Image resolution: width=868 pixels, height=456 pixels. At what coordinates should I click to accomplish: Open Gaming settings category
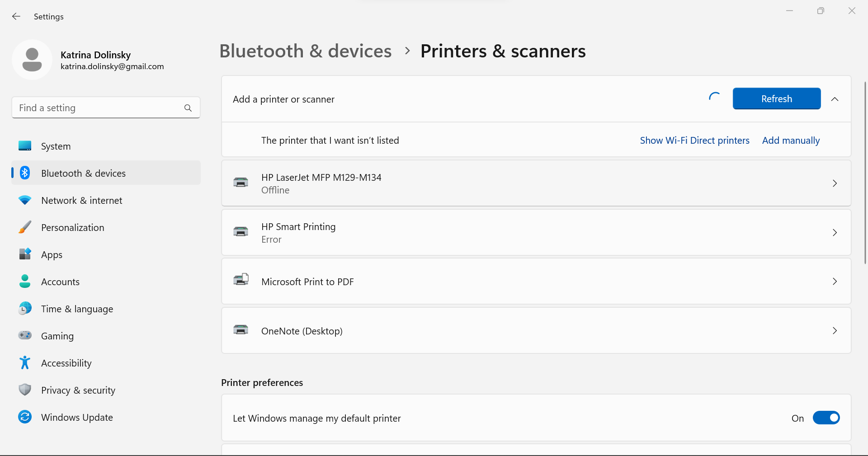pyautogui.click(x=106, y=336)
